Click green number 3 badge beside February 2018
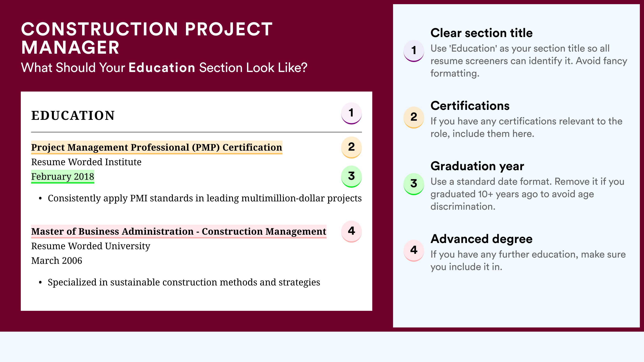Viewport: 644px width, 362px height. (x=351, y=176)
